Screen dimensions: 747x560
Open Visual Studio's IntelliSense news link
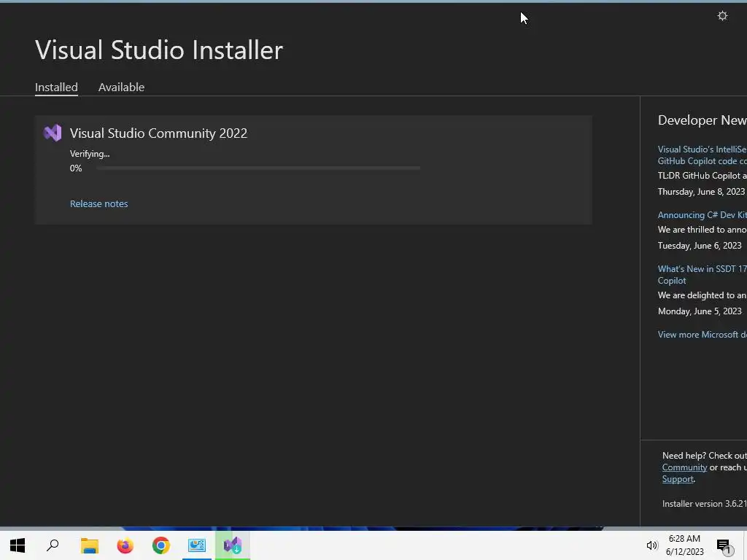[703, 155]
